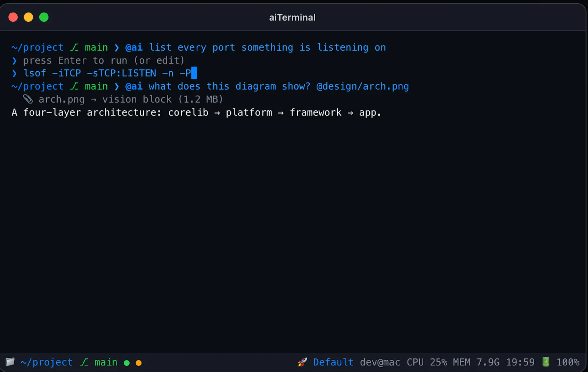Click the blue text cursor after -P
This screenshot has height=372, width=588.
click(x=194, y=73)
